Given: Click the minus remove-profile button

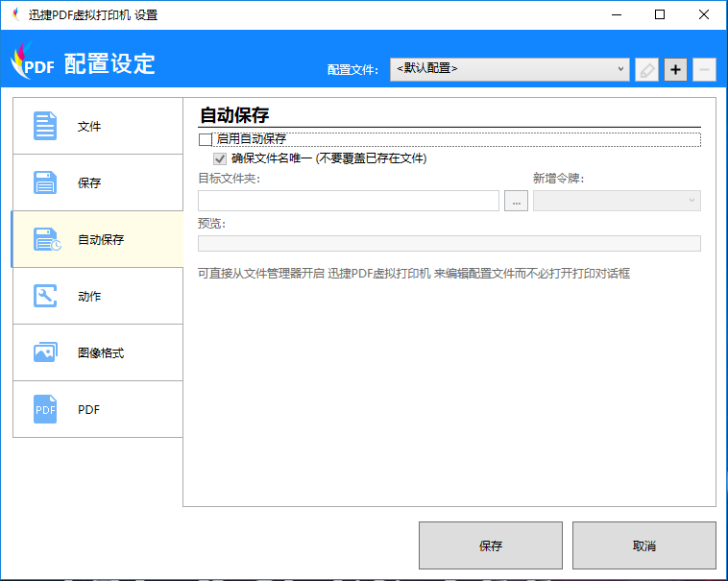Looking at the screenshot, I should click(x=704, y=69).
